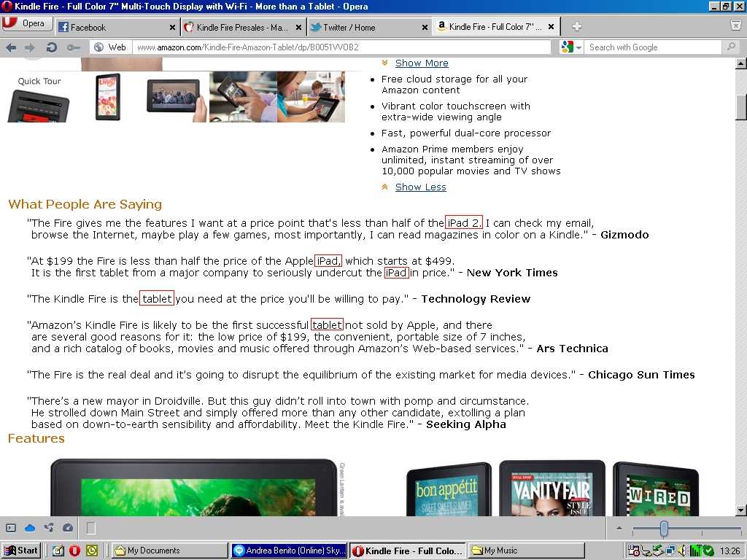Click the Wired magazine tablet image
Screen dimensions: 747x560
[656, 489]
